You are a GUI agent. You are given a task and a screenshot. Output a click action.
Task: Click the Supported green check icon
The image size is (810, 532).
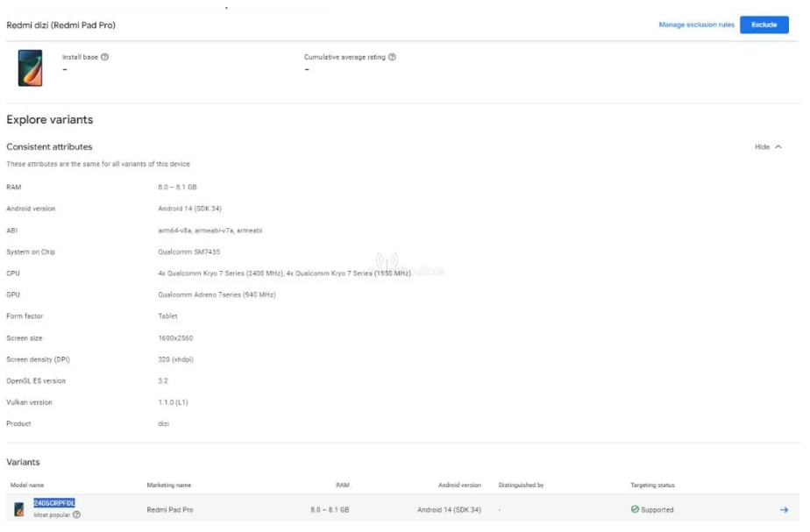(x=635, y=509)
